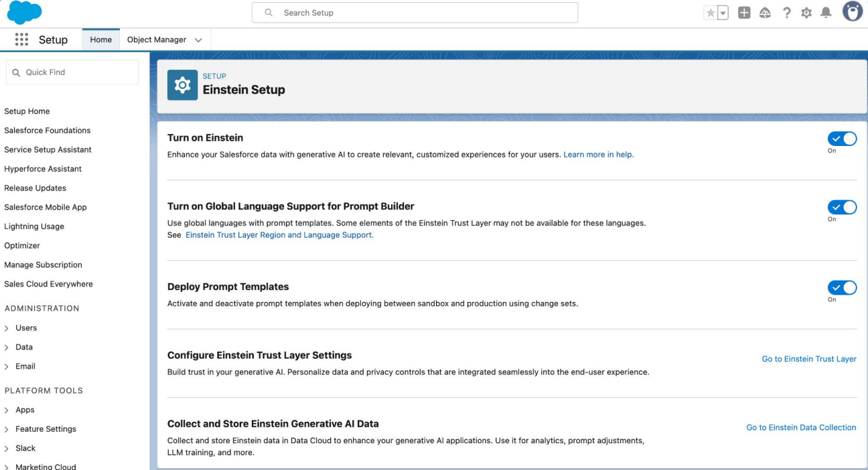Viewport: 868px width, 470px height.
Task: Open Setup Home in sidebar
Action: 27,111
